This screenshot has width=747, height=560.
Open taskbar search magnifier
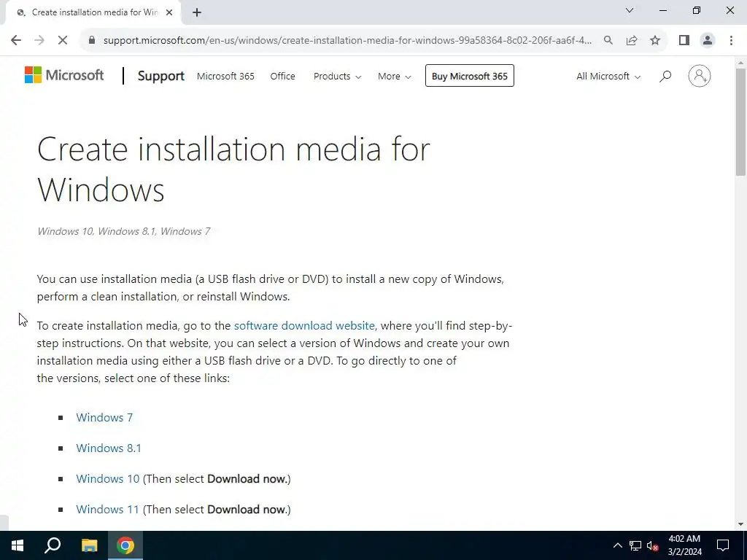(53, 545)
